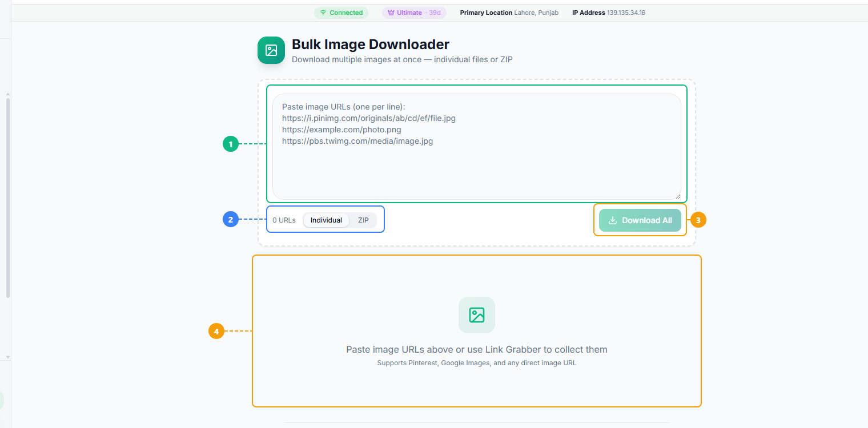Click the IP address value 139.135.34.16
This screenshot has height=428, width=868.
[626, 13]
